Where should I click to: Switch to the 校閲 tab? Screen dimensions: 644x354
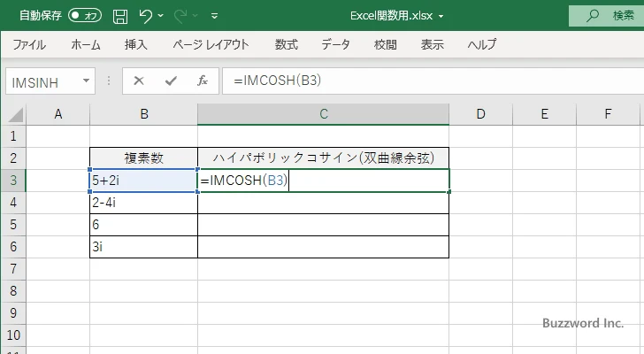click(x=386, y=44)
